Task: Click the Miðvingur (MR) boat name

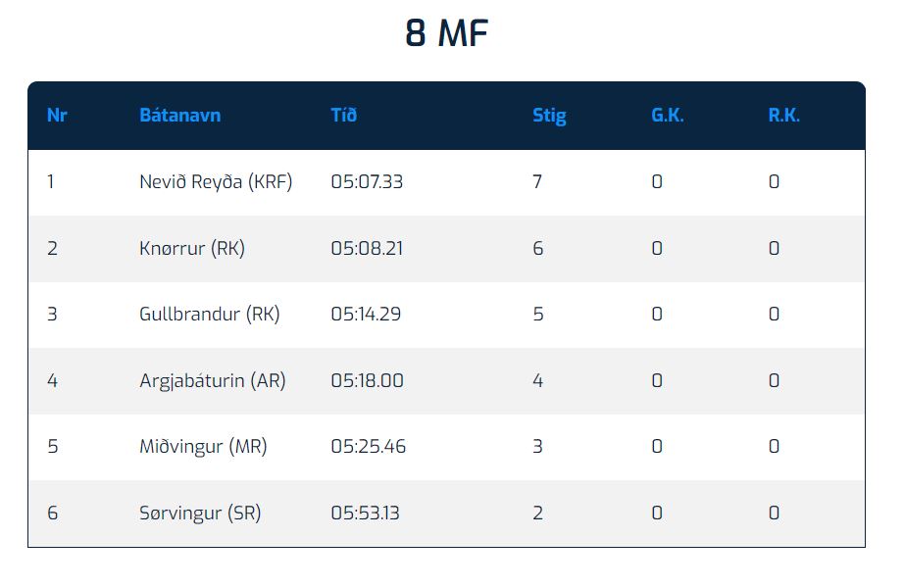Action: click(x=203, y=447)
